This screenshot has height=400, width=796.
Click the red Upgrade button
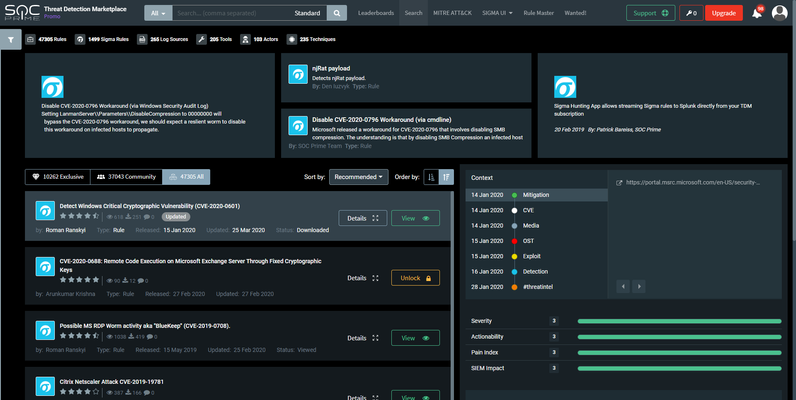(x=723, y=13)
